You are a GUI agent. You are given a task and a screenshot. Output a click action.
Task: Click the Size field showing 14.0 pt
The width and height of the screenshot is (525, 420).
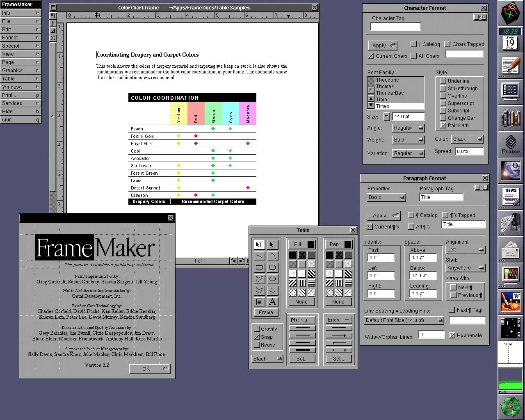click(x=408, y=116)
